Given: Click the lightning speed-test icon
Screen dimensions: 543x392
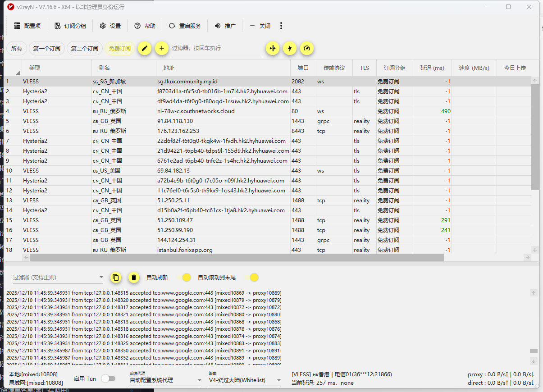Looking at the screenshot, I should pyautogui.click(x=290, y=48).
